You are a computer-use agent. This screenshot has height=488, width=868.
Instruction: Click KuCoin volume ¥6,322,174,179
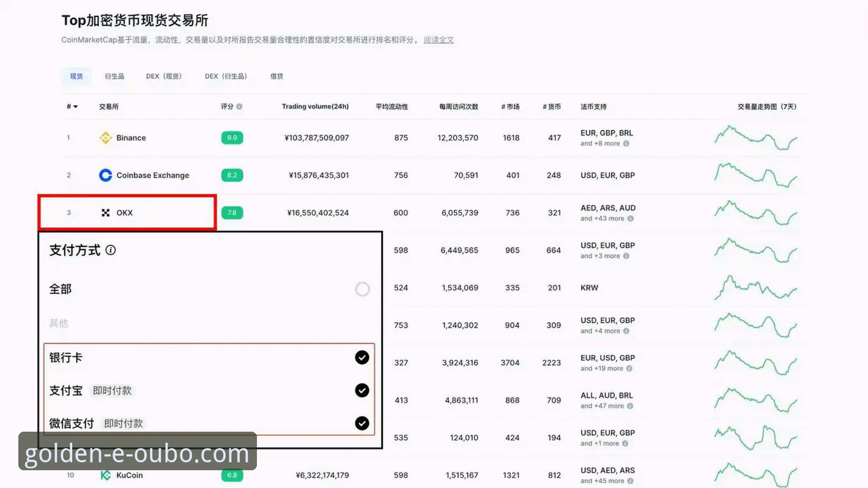pos(322,475)
